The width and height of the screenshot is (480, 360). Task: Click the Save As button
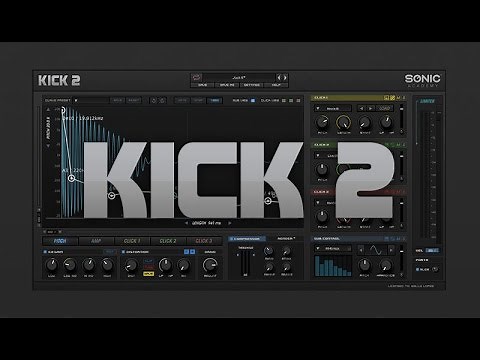coord(227,85)
